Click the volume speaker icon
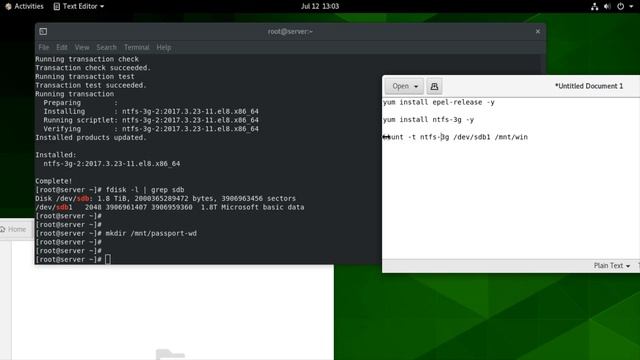 (607, 6)
